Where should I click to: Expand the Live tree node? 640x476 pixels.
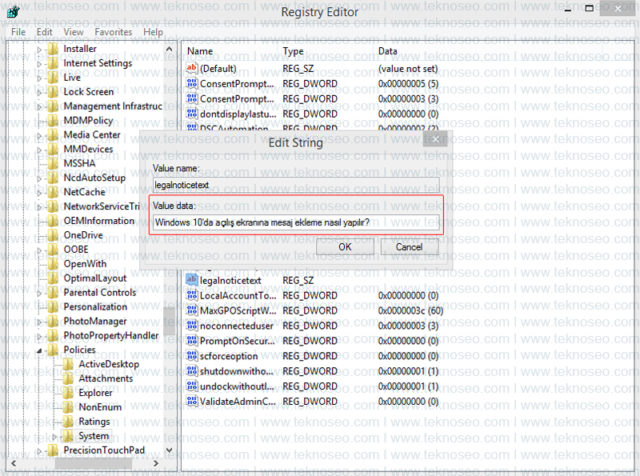coord(40,78)
